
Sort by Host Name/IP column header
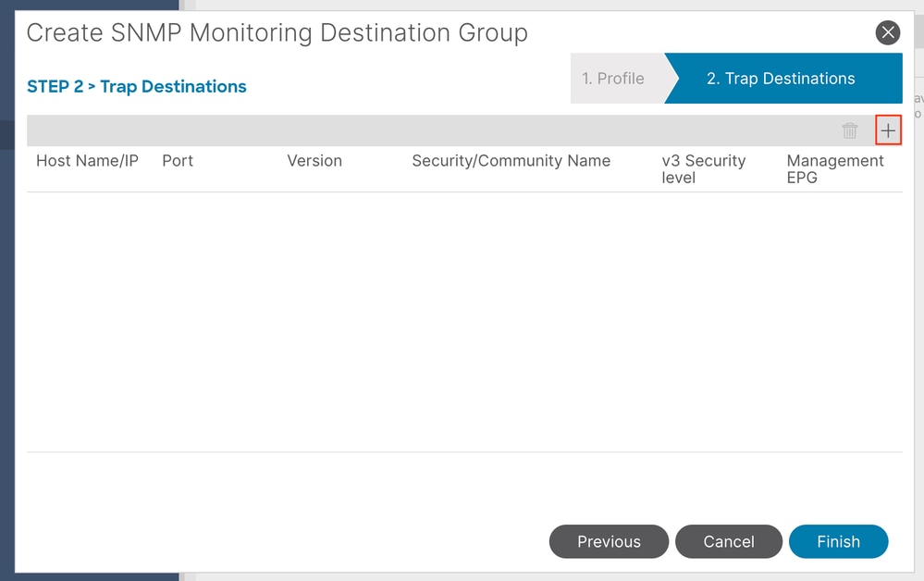pyautogui.click(x=87, y=161)
